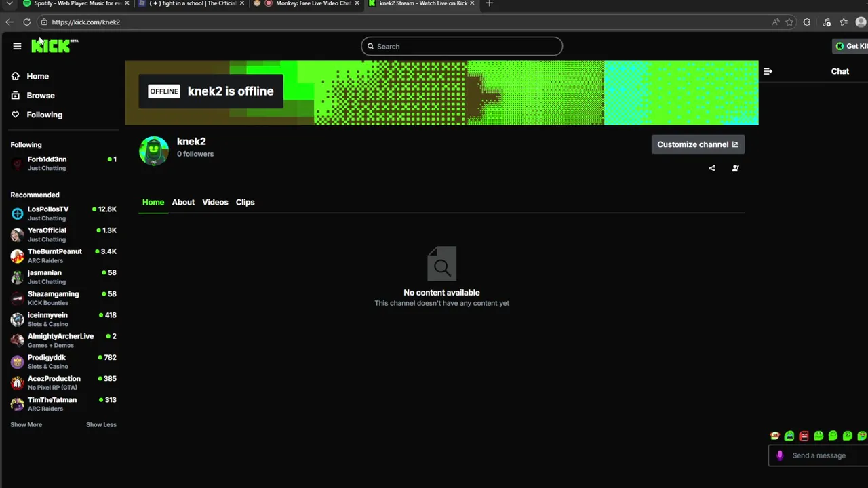Image resolution: width=868 pixels, height=488 pixels.
Task: Pick the first emote in chat row
Action: click(774, 436)
